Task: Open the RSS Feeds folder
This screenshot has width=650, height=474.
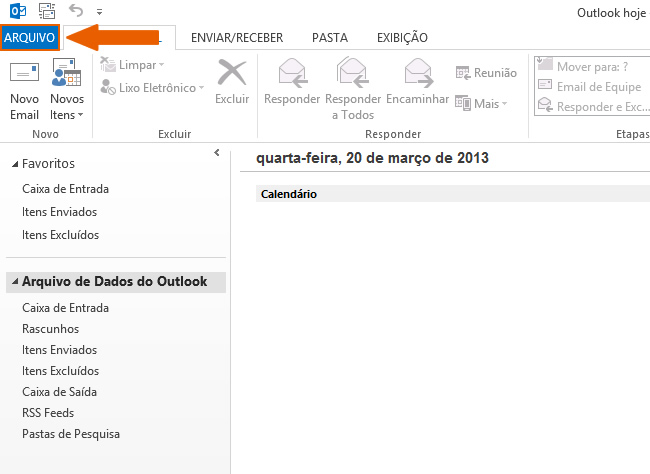Action: (x=48, y=413)
